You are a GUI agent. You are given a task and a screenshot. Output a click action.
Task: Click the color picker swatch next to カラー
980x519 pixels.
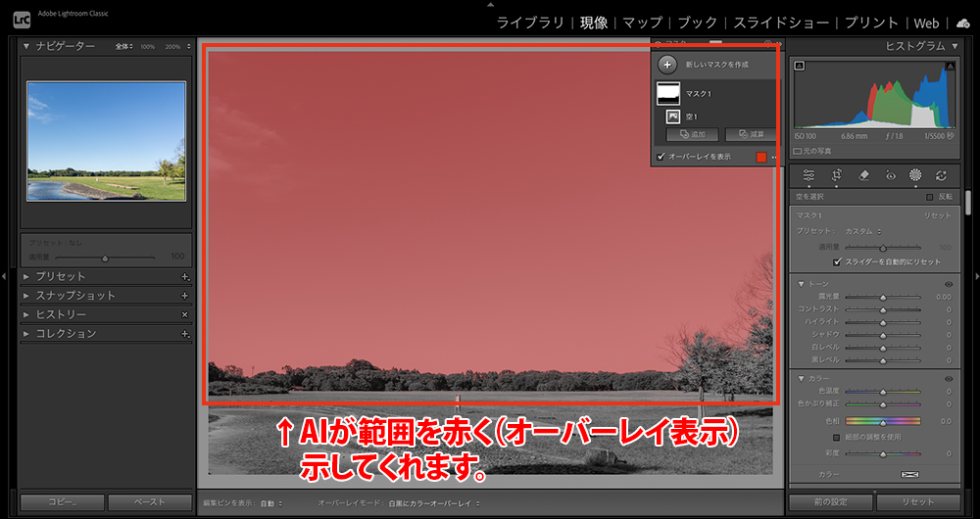[909, 475]
